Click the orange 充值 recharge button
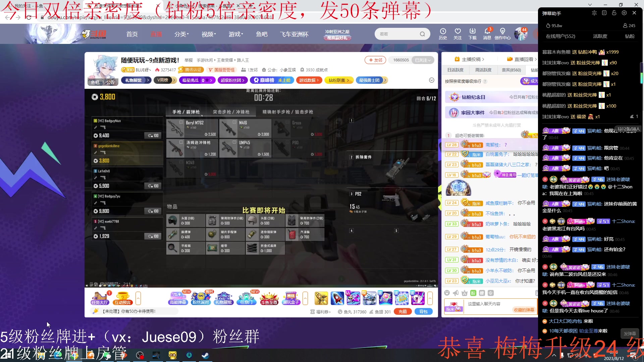The width and height of the screenshot is (644, 362). [402, 311]
